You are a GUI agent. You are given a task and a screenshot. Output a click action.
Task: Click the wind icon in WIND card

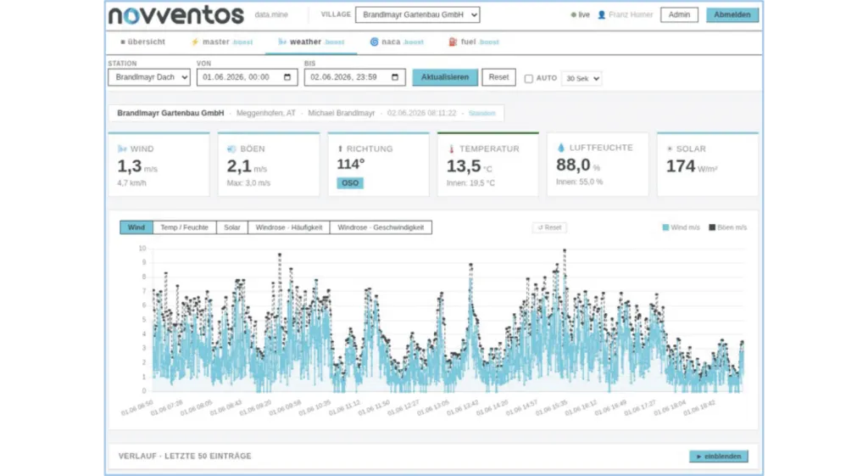tap(122, 149)
